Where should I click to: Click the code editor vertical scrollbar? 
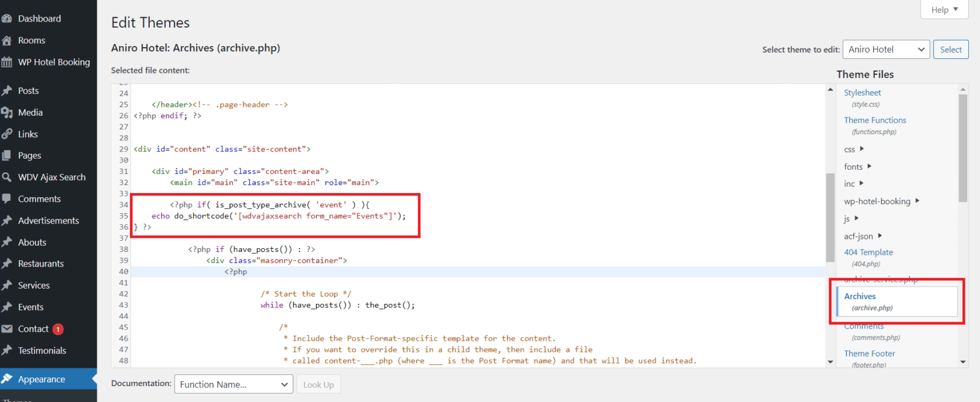(831, 218)
